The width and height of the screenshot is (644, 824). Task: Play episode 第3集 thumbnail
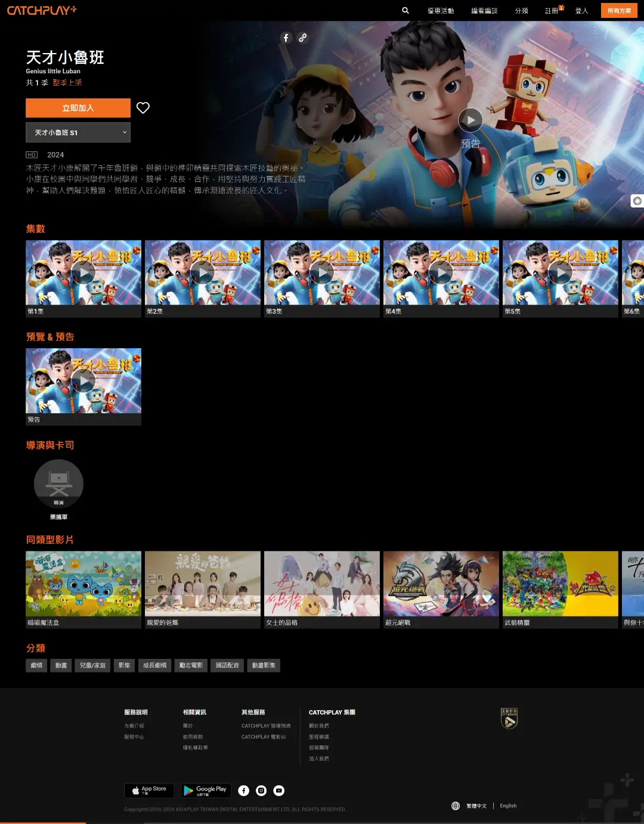point(322,272)
